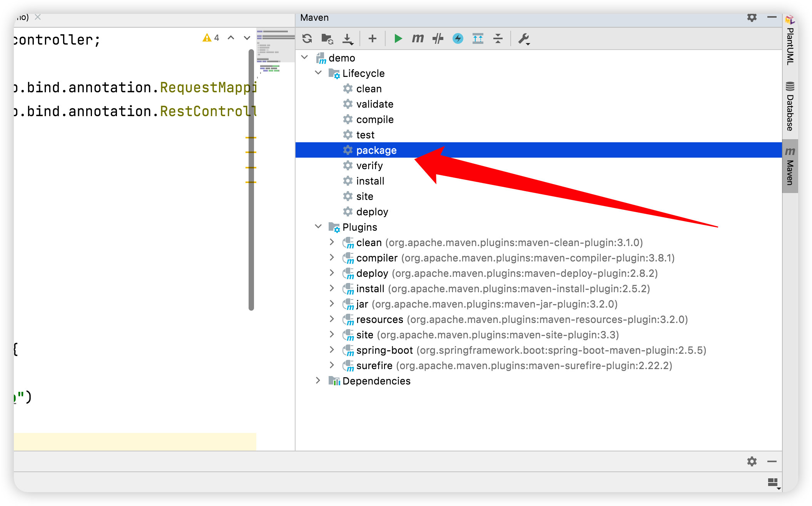Close the editor tab
Screen dimensions: 812x506
(38, 17)
